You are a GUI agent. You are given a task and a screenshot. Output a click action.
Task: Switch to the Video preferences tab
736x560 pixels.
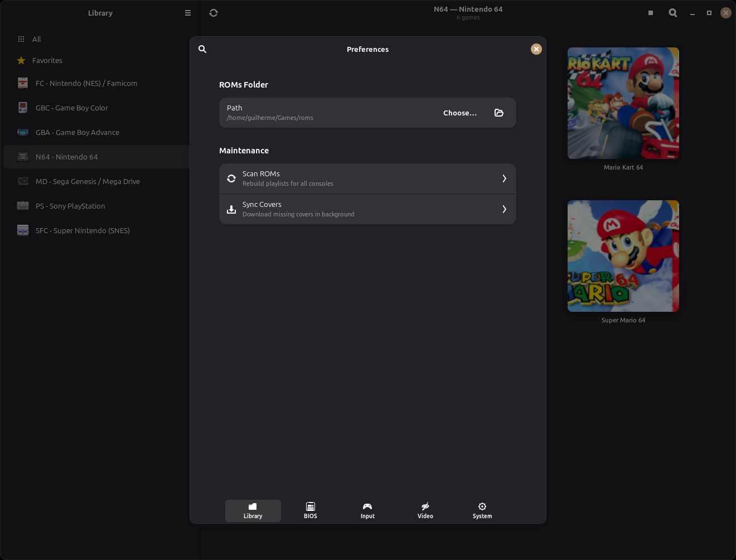point(425,511)
